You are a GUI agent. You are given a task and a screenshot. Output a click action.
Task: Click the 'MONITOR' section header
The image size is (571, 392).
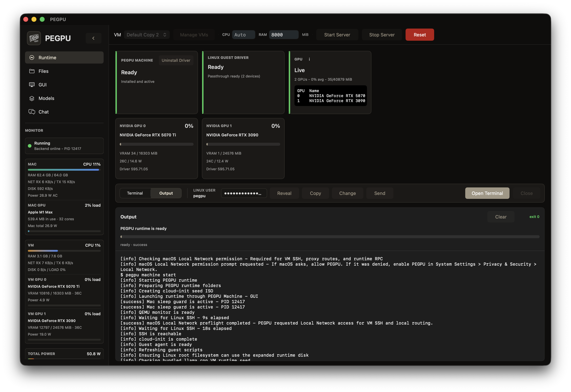point(34,130)
